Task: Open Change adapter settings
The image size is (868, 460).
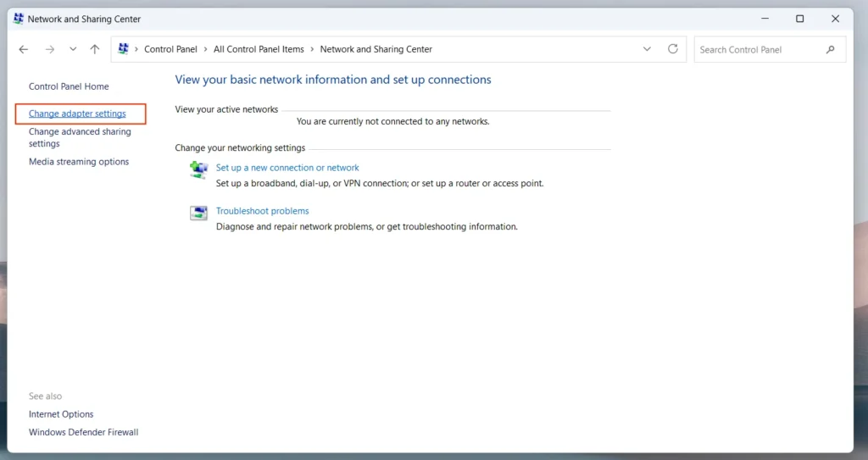Action: 77,114
